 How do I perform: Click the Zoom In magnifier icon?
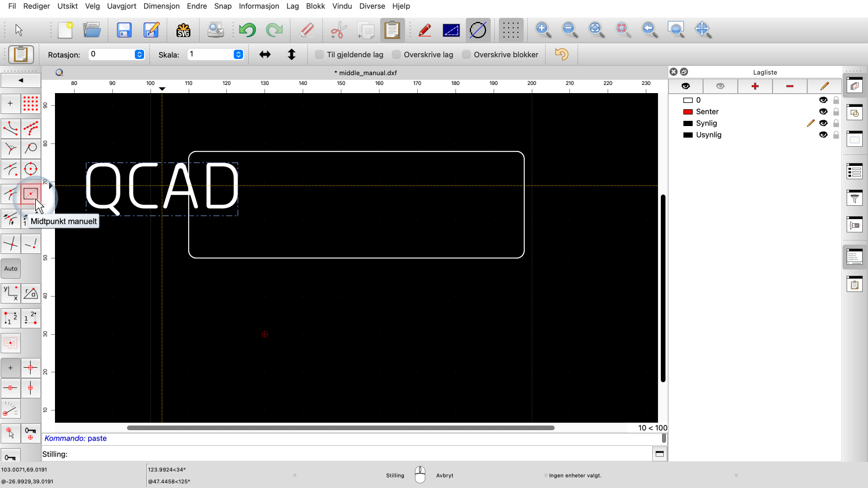[x=542, y=29]
